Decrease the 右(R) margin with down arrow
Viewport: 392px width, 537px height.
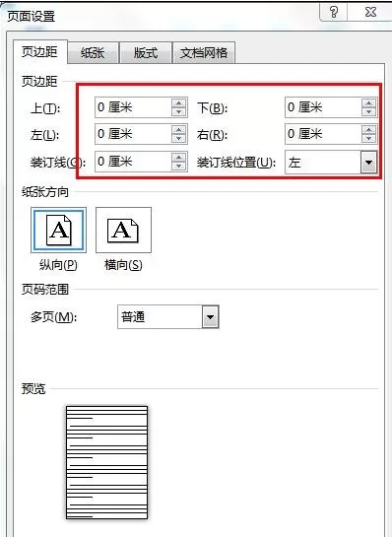tap(368, 138)
